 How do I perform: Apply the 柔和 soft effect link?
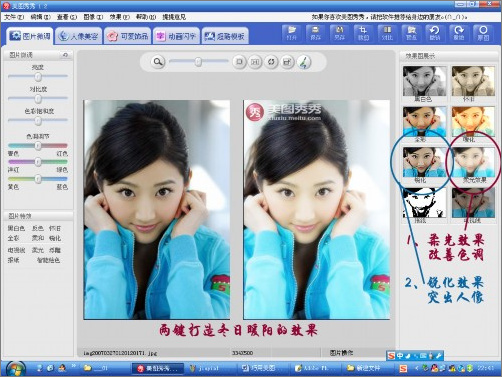[x=38, y=238]
